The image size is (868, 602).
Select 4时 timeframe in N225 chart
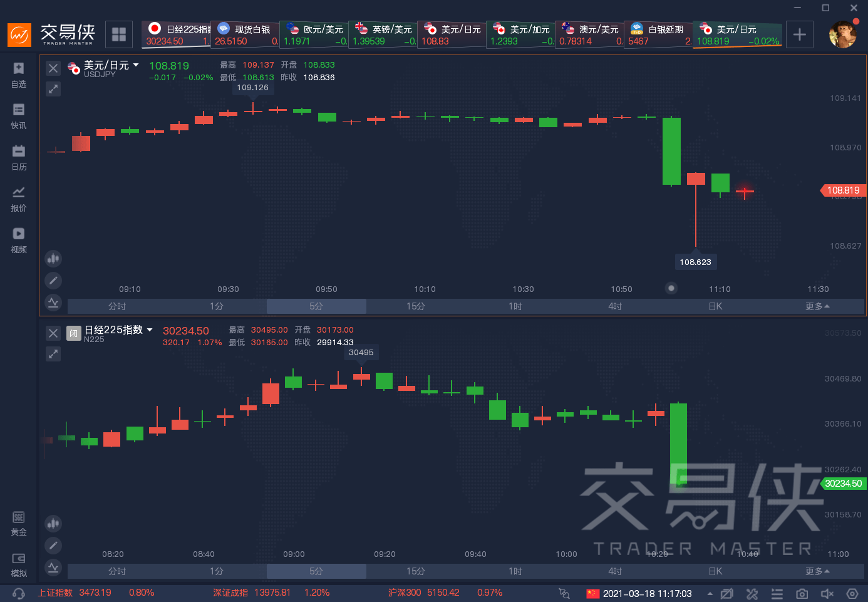615,571
